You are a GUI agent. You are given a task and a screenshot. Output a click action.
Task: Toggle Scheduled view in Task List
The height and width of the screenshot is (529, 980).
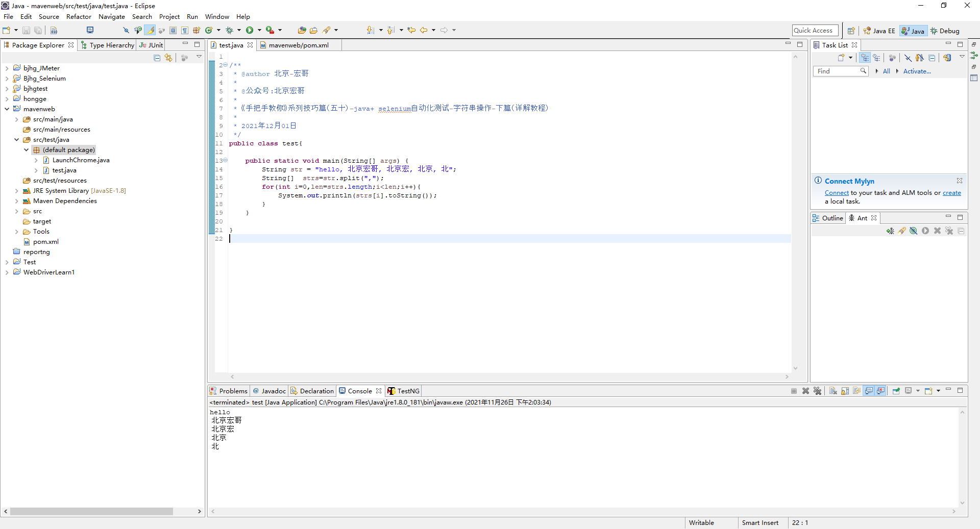point(876,58)
